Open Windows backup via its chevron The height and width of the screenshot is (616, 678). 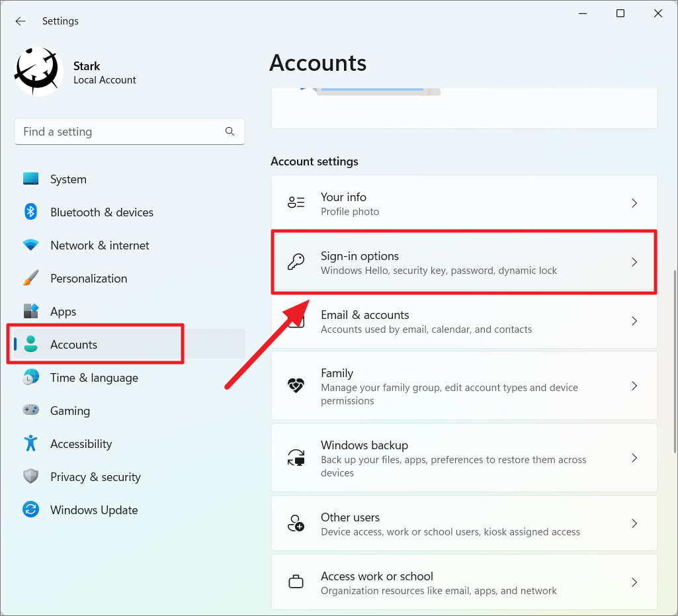click(x=634, y=457)
